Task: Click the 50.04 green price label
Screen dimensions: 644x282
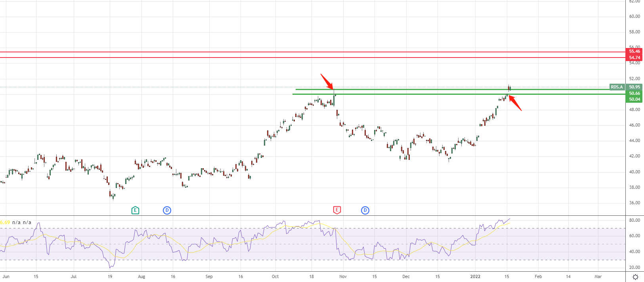Action: coord(634,99)
